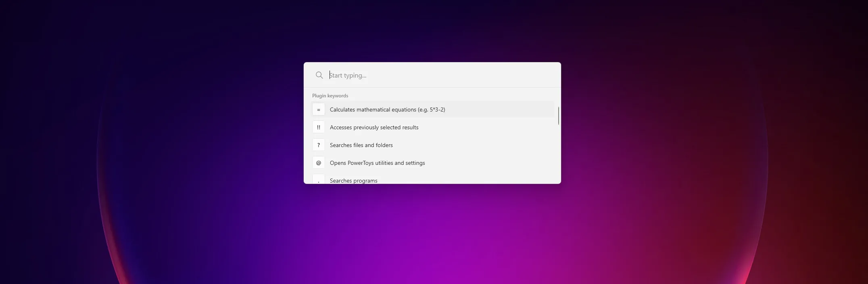The height and width of the screenshot is (284, 868).
Task: Click the magnifier search icon
Action: (x=319, y=75)
